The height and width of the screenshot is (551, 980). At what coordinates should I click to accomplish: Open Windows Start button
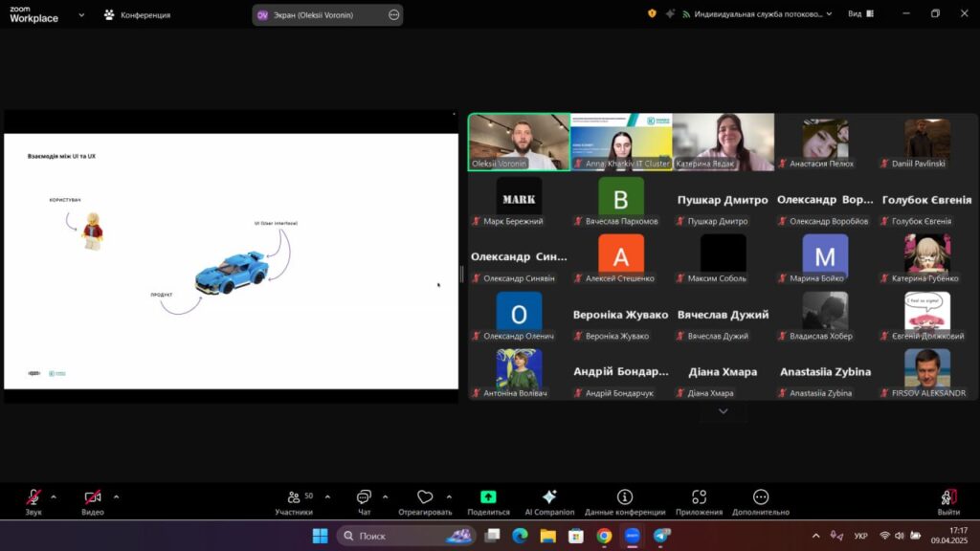320,536
